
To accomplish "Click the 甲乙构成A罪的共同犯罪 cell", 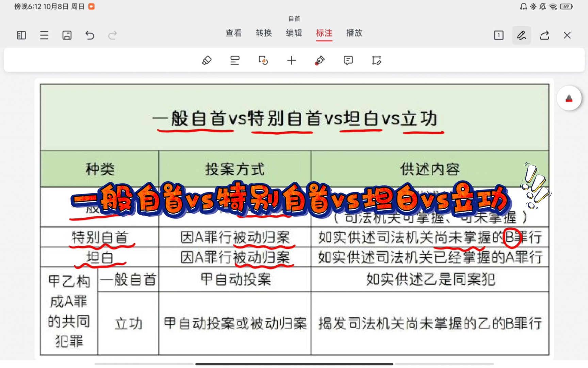I will [69, 311].
